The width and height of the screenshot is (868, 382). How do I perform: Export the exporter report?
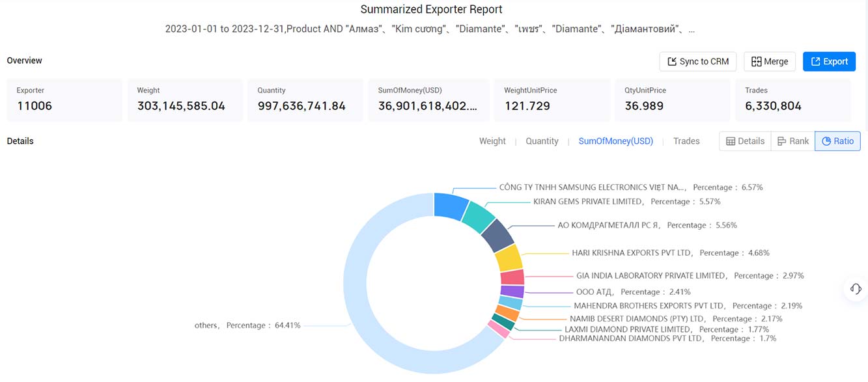coord(829,61)
